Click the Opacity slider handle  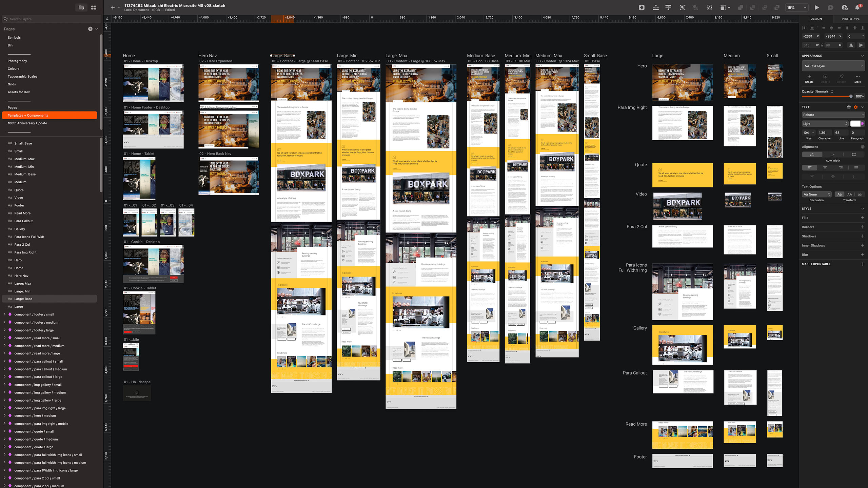point(851,96)
